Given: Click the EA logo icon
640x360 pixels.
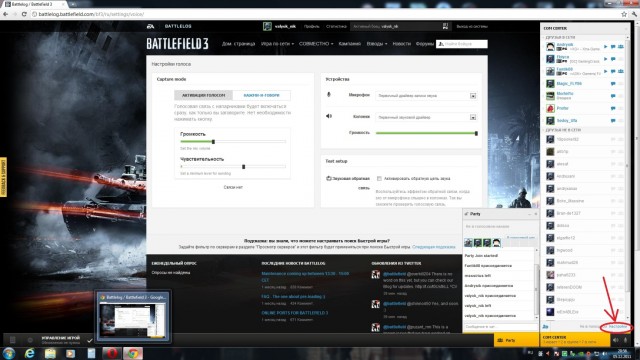Looking at the screenshot, I should (151, 26).
